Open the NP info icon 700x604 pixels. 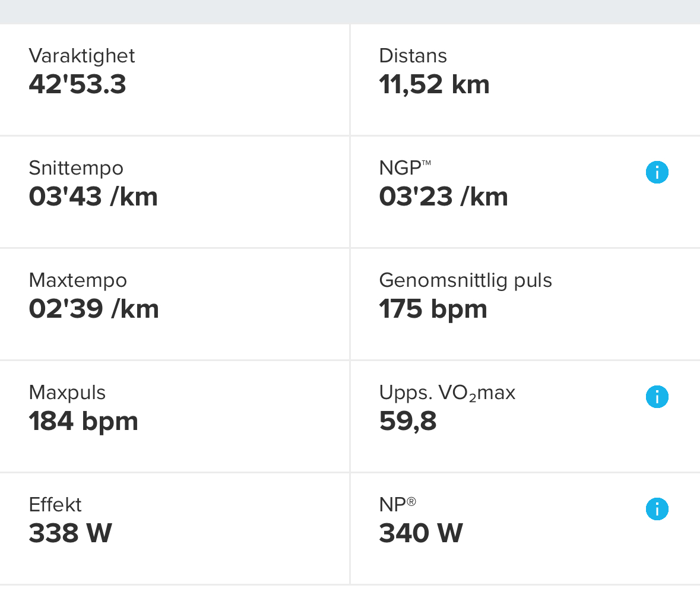[657, 509]
